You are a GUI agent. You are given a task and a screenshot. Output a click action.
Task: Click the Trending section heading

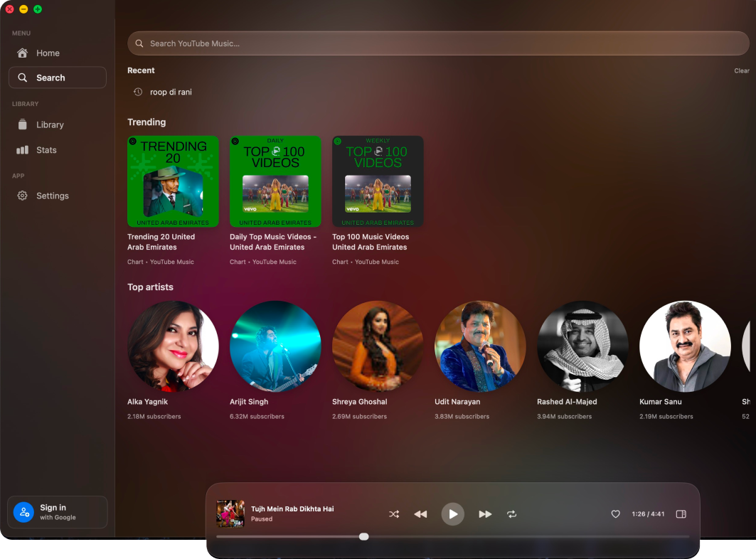pyautogui.click(x=147, y=122)
